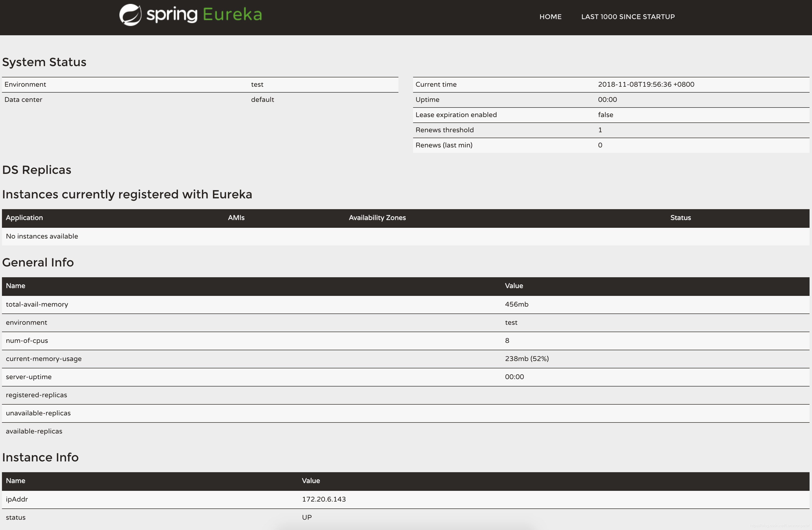Viewport: 812px width, 530px height.
Task: Select the 'No instances available' row
Action: (406, 236)
